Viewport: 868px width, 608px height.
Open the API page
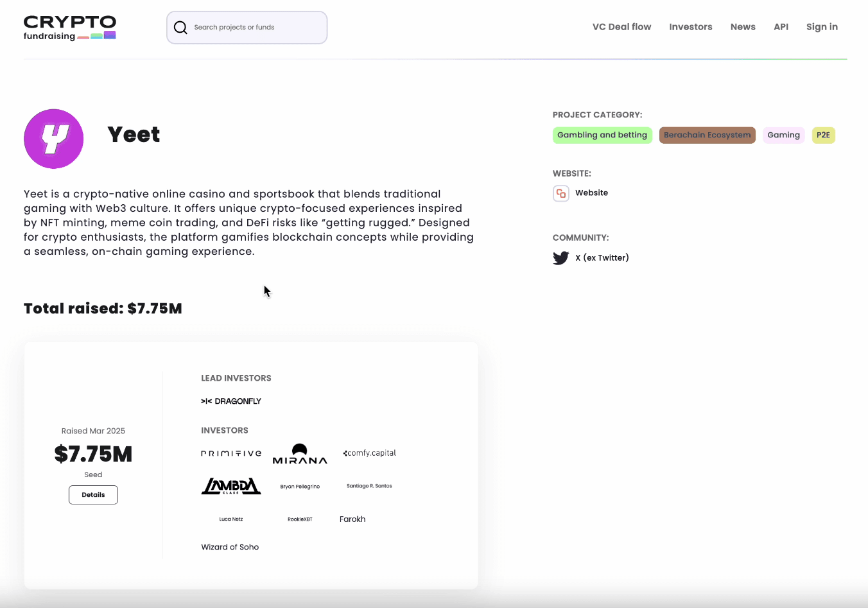(x=781, y=27)
